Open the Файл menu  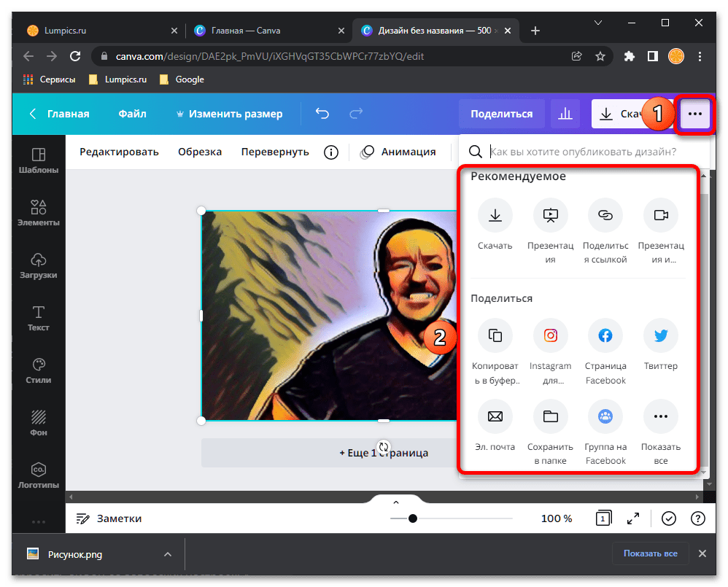[x=132, y=114]
